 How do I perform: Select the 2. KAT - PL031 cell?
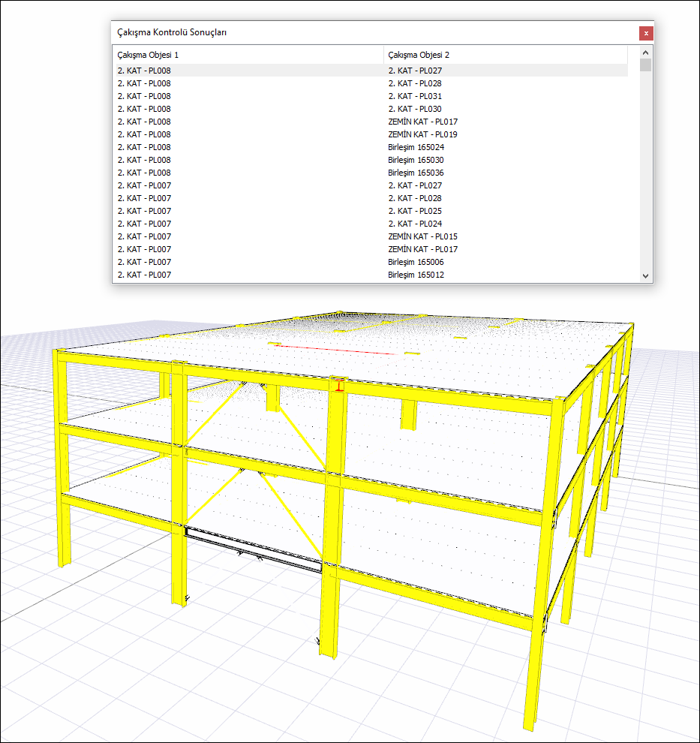[x=415, y=96]
